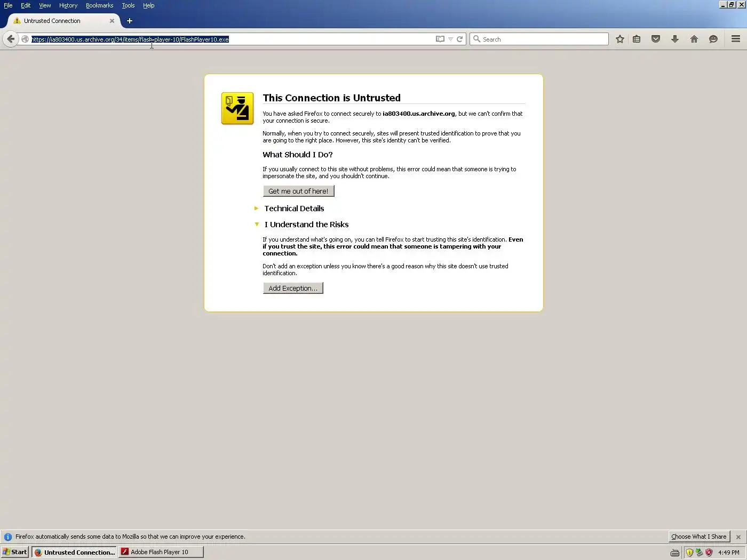Expand the Technical Details section
The image size is (747, 560).
294,209
